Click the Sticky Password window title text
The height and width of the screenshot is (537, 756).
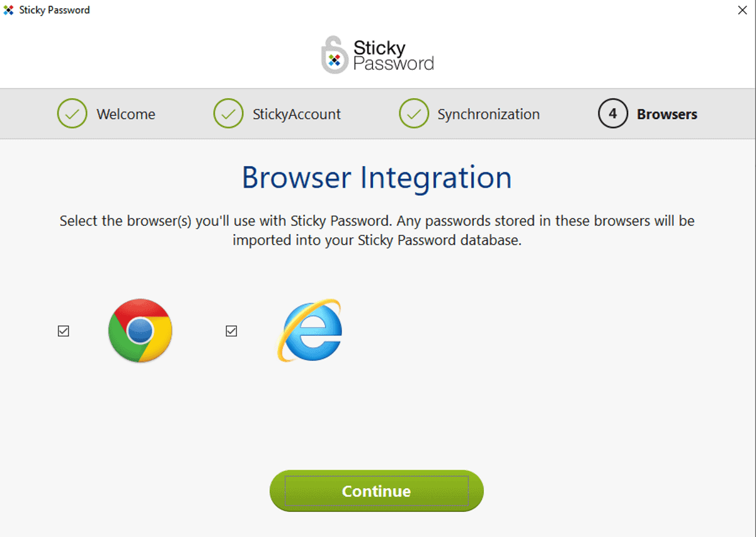pos(55,10)
